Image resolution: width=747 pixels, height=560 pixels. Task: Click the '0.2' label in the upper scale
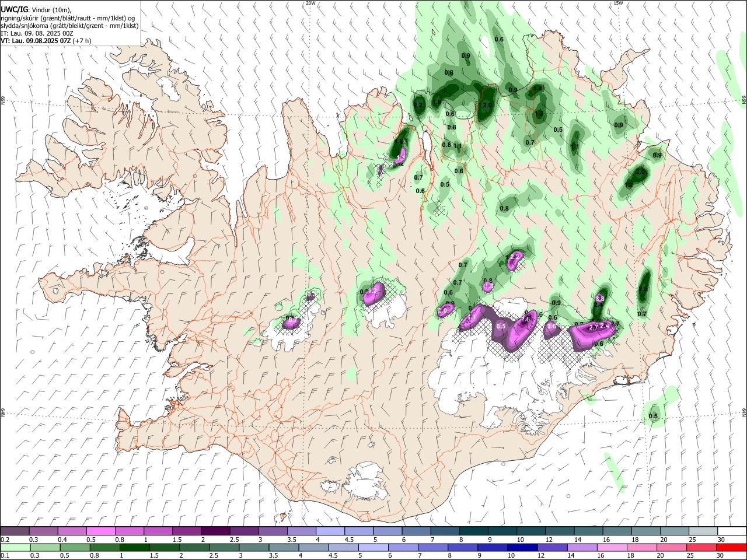(4, 539)
